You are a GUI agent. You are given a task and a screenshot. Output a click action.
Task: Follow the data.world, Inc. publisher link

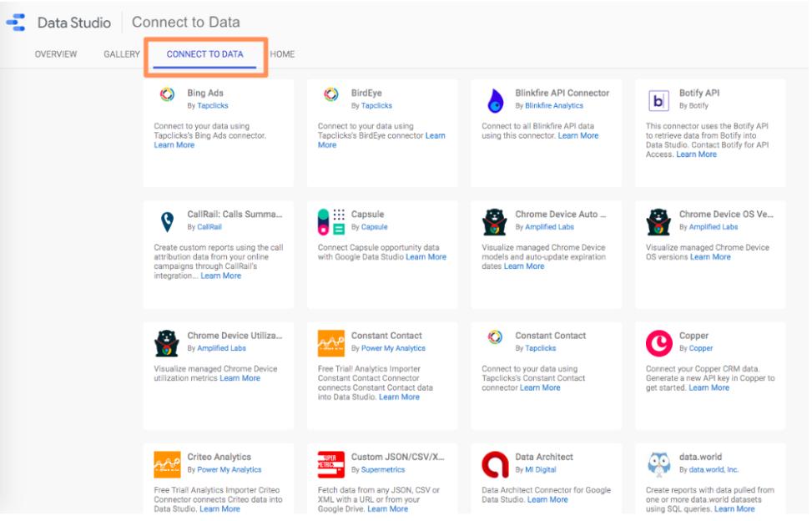714,468
